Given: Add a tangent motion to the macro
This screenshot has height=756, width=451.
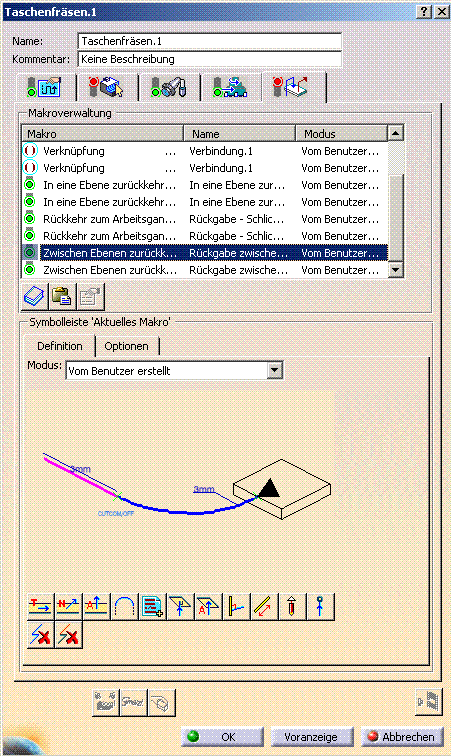Looking at the screenshot, I should (41, 606).
